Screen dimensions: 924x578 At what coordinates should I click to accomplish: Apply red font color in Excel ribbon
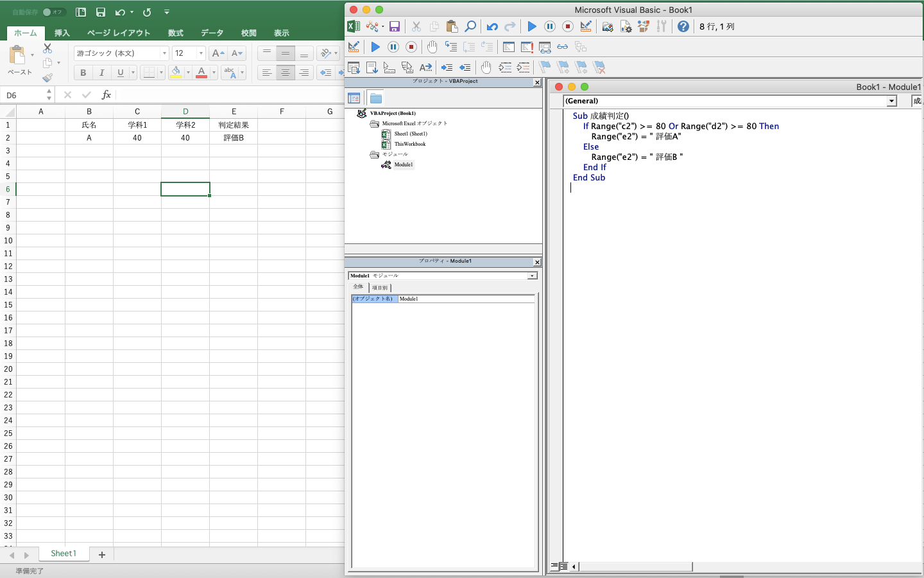[201, 73]
